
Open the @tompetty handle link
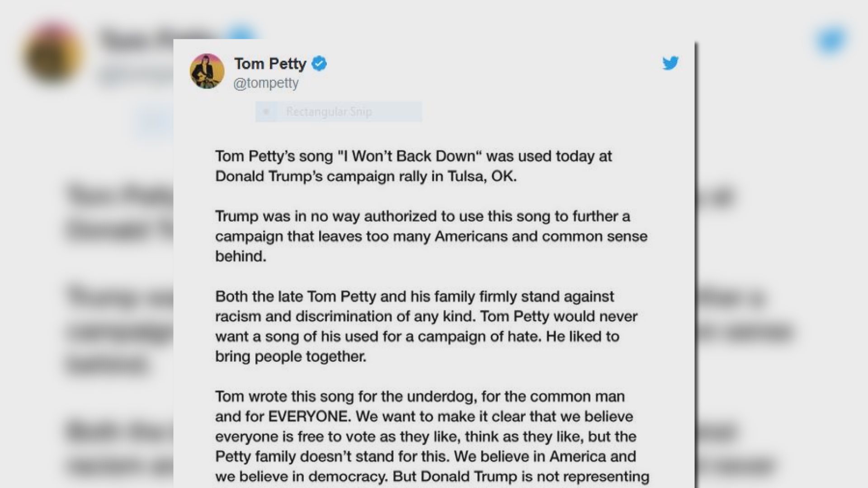coord(266,83)
